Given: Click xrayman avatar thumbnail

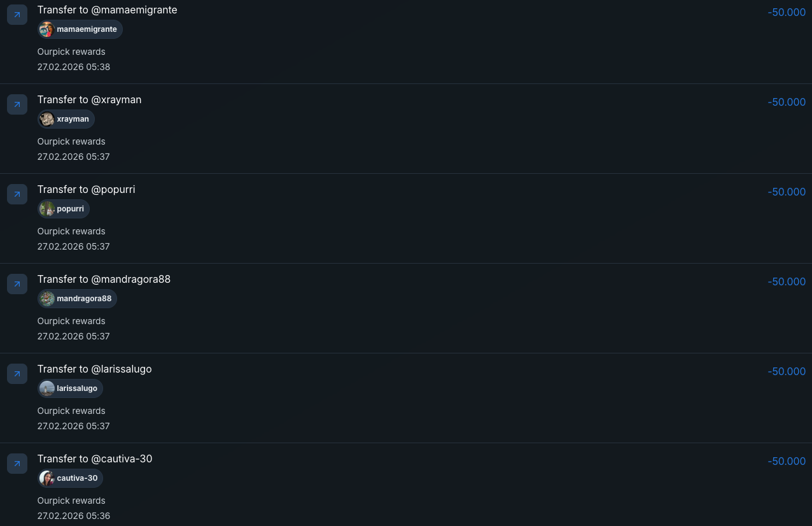Looking at the screenshot, I should (x=46, y=119).
